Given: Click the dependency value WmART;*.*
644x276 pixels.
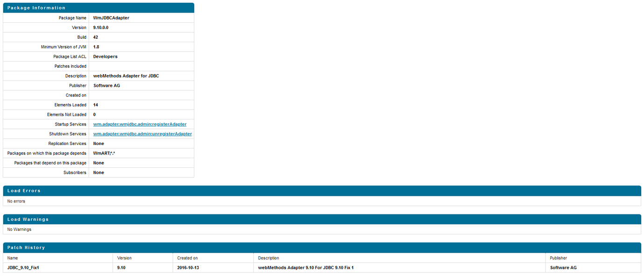Looking at the screenshot, I should point(104,153).
